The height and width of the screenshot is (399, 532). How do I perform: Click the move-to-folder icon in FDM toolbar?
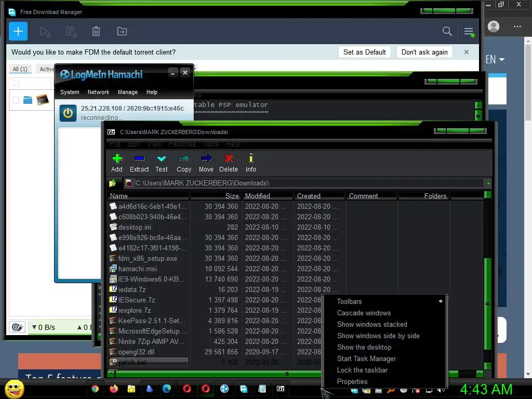tap(122, 32)
